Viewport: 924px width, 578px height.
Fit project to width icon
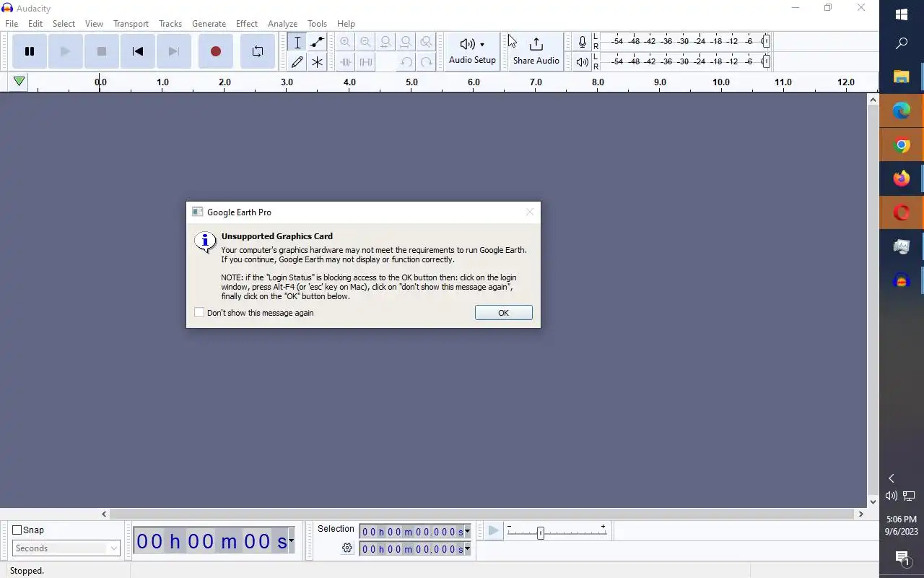406,42
